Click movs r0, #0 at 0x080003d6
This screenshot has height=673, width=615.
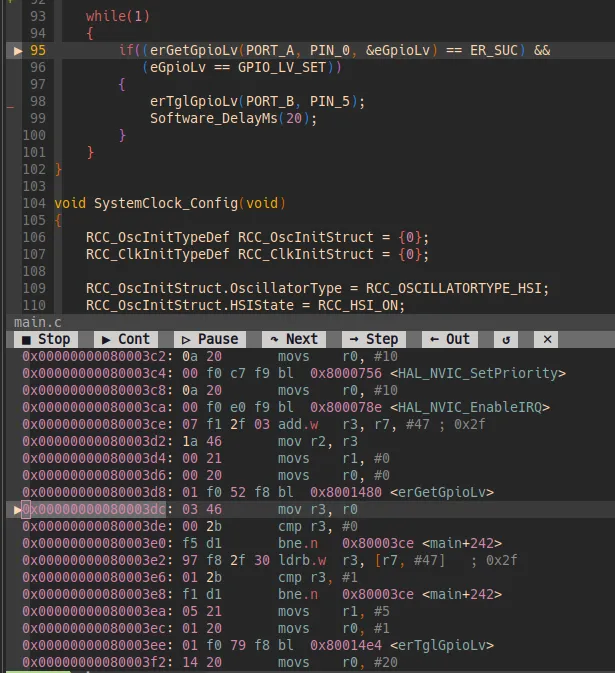point(333,476)
